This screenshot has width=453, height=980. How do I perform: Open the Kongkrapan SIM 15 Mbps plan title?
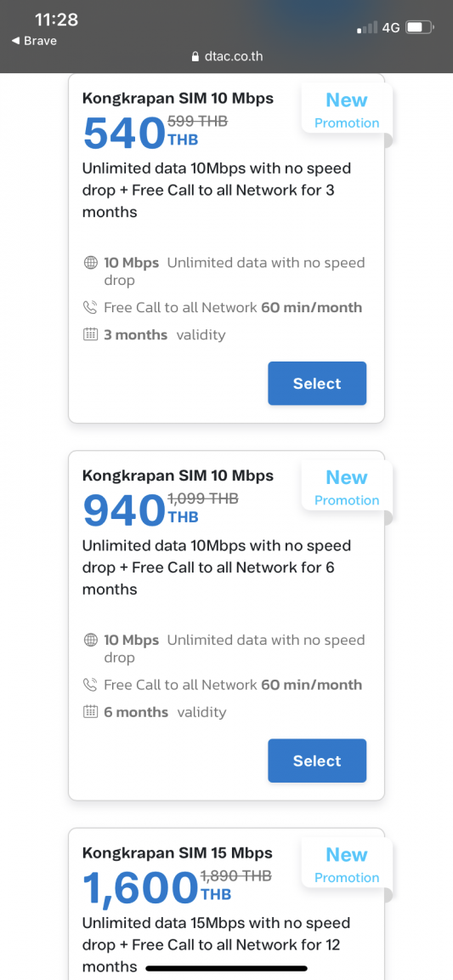178,853
